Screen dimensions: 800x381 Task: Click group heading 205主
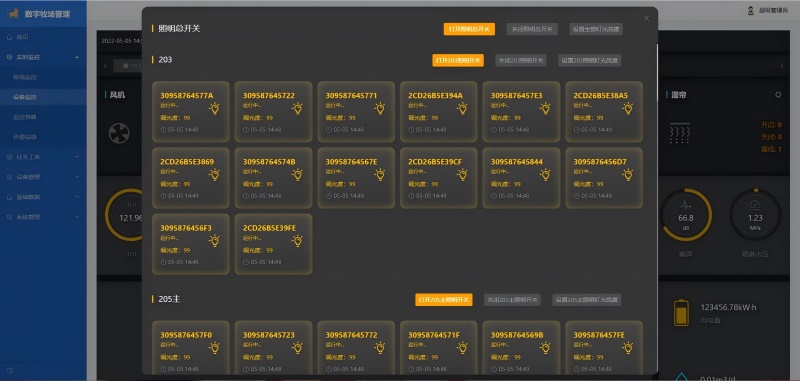(169, 299)
